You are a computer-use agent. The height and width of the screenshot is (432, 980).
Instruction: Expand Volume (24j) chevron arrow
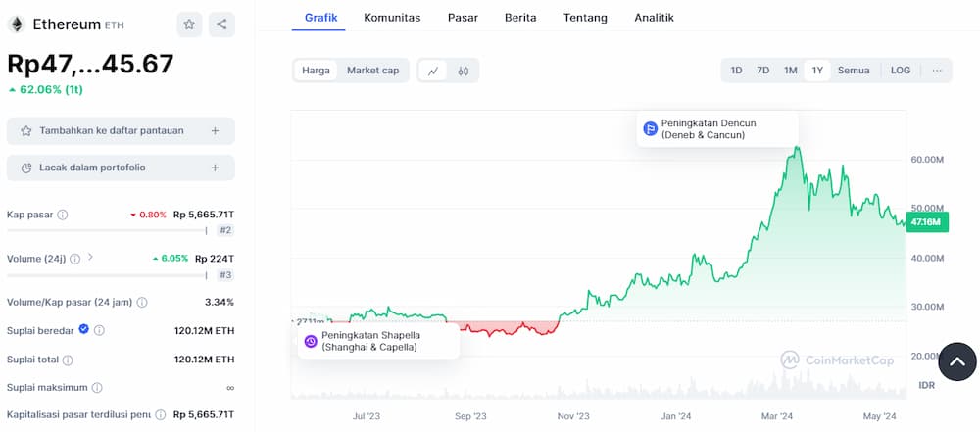click(x=90, y=257)
